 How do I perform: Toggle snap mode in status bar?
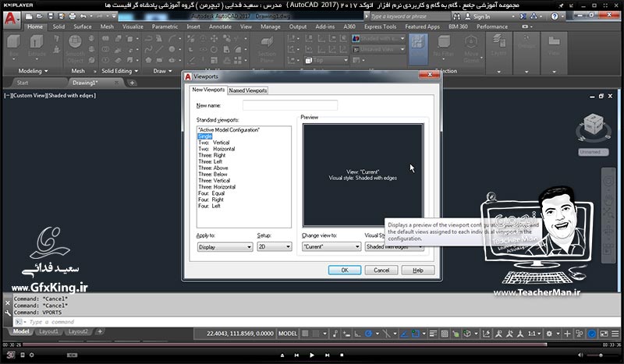316,334
